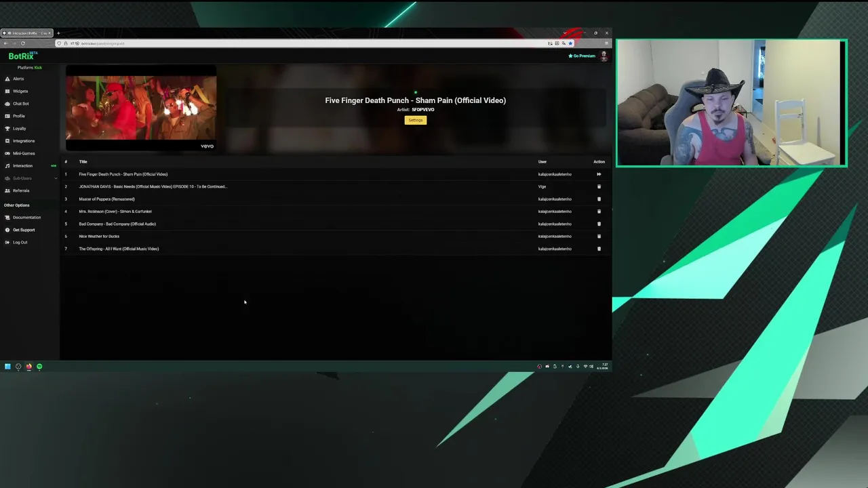Open the user avatar menu
This screenshot has height=488, width=868.
point(604,56)
